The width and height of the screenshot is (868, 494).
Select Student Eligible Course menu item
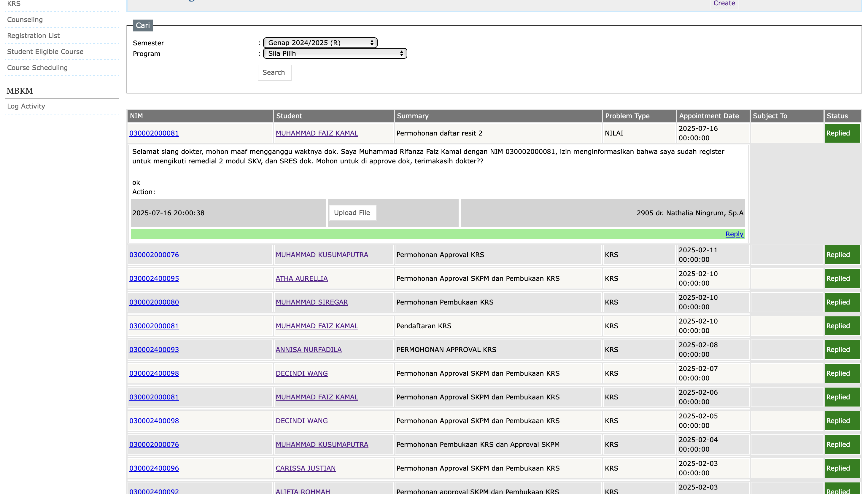[45, 52]
